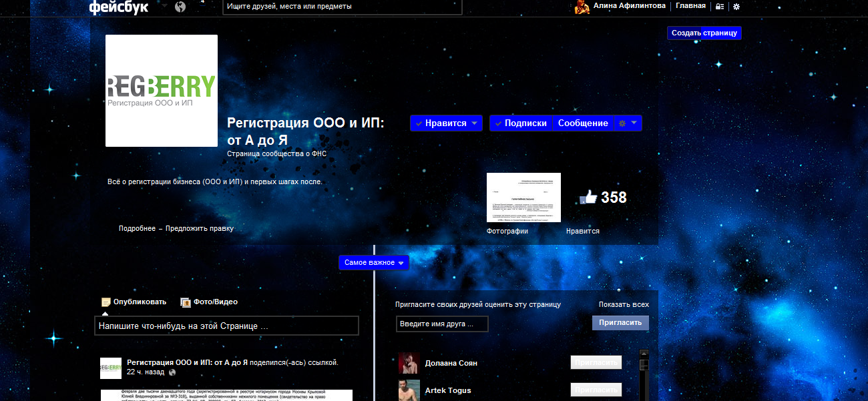
Task: Click the page title Регистрация ООО и ИП
Action: click(x=306, y=131)
